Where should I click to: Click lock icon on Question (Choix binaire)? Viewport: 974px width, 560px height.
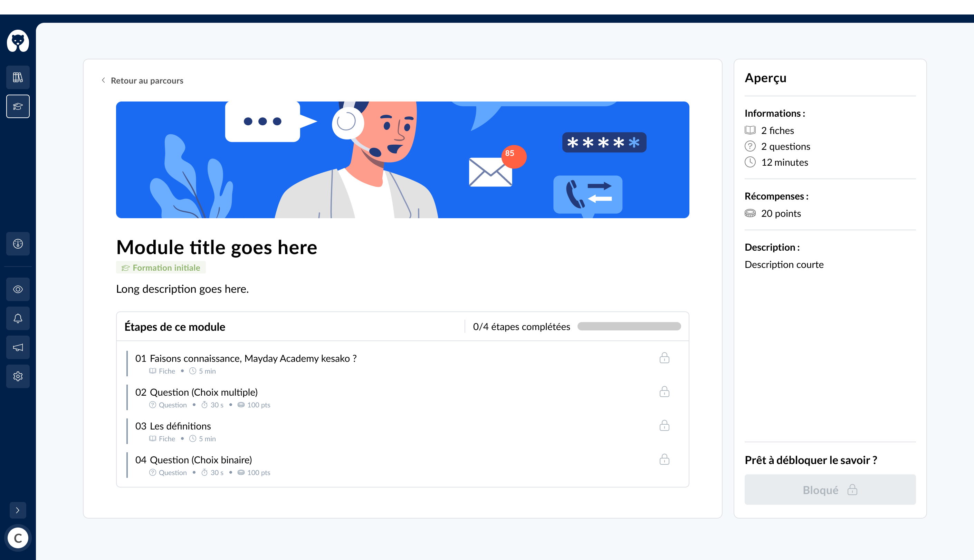point(664,460)
